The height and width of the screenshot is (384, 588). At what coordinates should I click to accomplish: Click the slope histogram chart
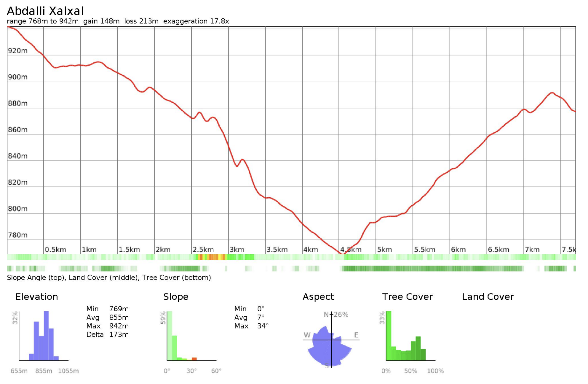192,336
